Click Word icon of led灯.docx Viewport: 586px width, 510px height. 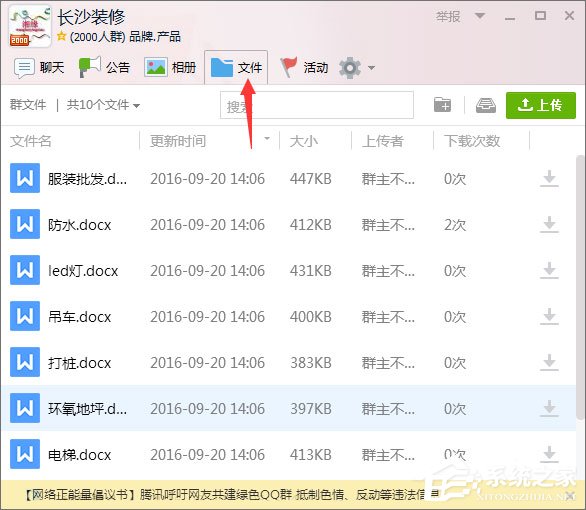pos(25,270)
